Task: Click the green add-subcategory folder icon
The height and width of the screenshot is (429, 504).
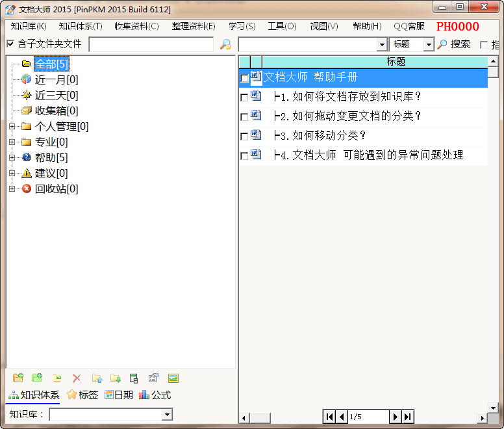Action: click(x=37, y=378)
